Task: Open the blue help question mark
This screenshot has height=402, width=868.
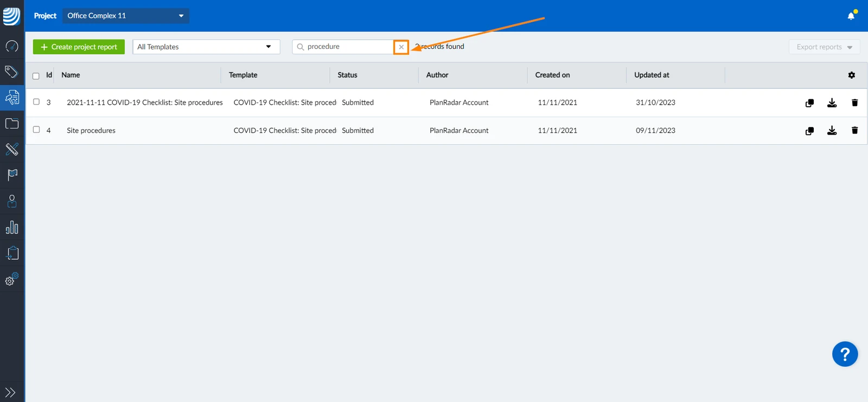Action: point(845,354)
